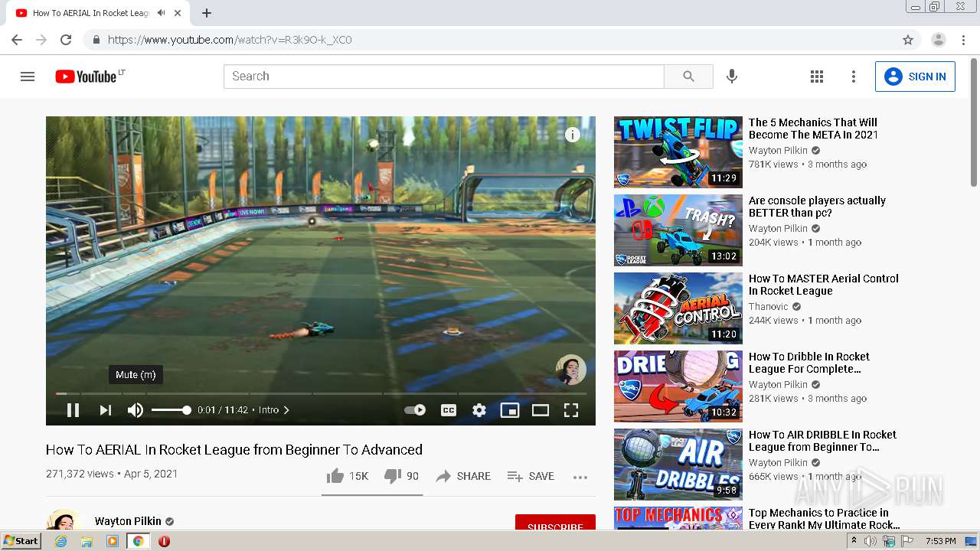
Task: Click the red Opera taskbar icon
Action: pyautogui.click(x=164, y=541)
